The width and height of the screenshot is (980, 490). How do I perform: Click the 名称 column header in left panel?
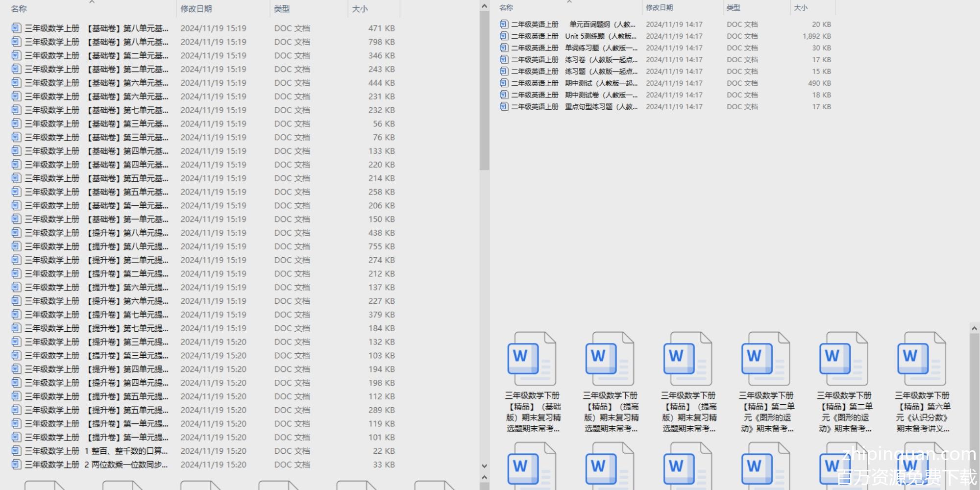[x=19, y=9]
